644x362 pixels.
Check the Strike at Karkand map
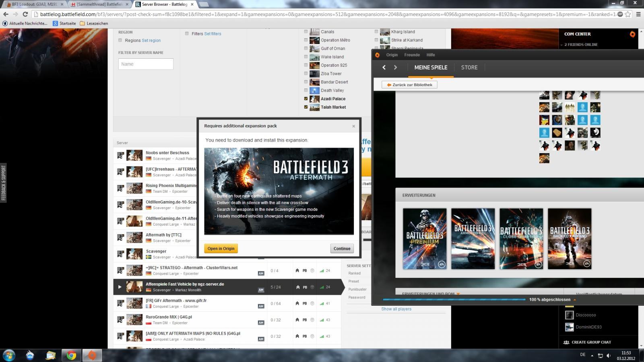tap(376, 40)
